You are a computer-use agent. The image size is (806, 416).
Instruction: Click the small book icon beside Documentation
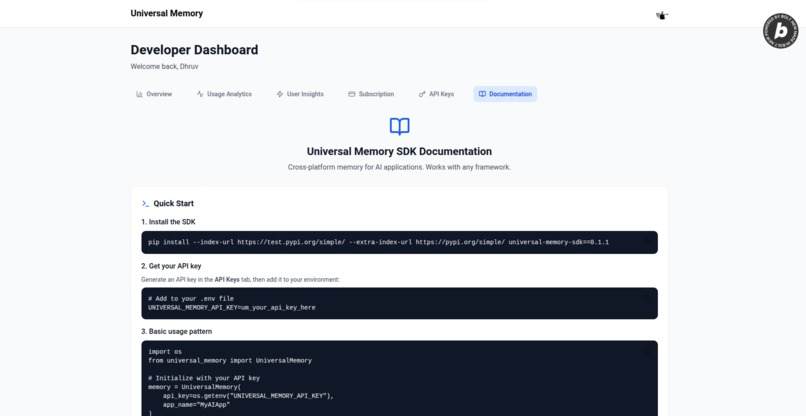point(482,94)
